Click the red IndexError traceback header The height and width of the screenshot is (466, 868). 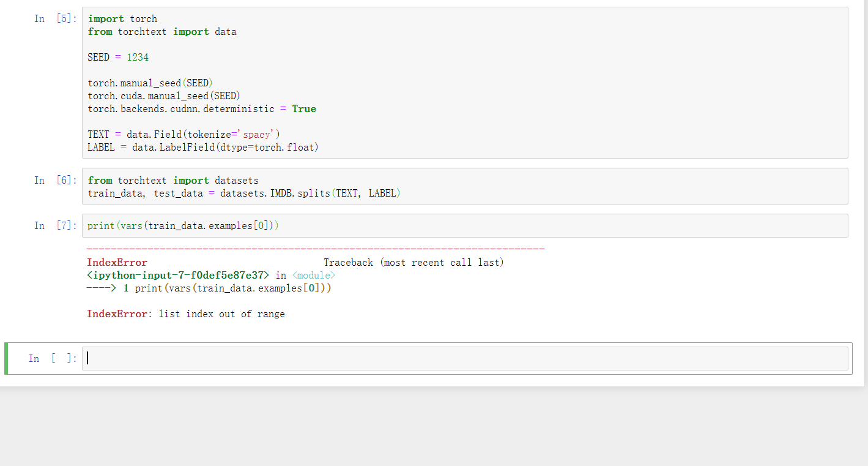[117, 262]
